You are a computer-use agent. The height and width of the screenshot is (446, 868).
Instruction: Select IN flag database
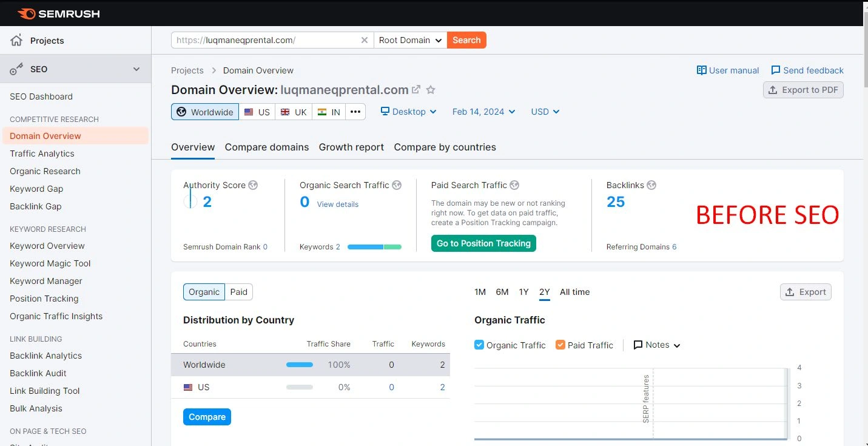329,112
